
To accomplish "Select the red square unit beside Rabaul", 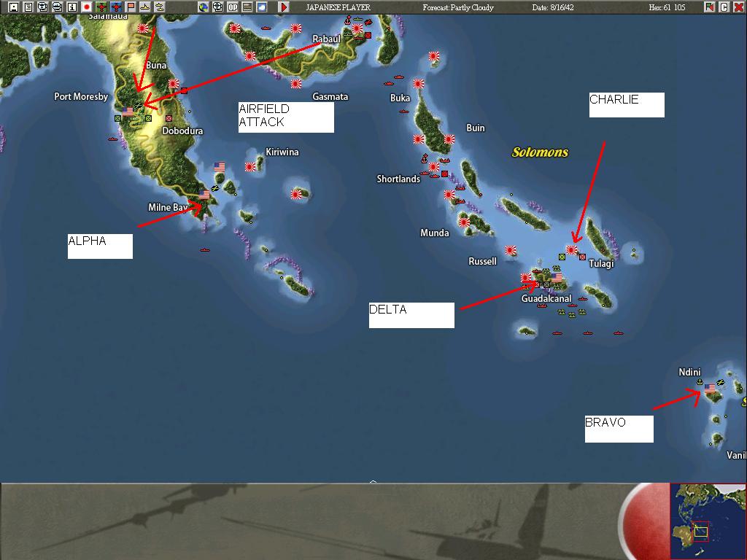I will pos(368,35).
